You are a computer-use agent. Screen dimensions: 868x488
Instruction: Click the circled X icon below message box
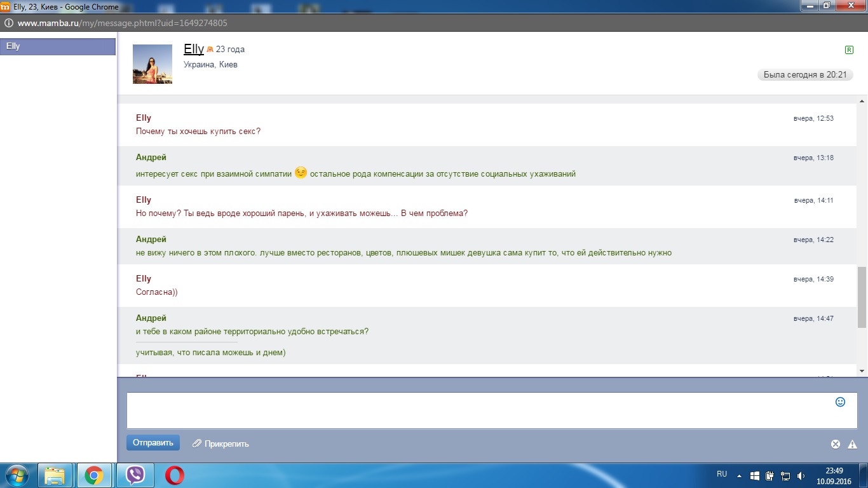(836, 444)
